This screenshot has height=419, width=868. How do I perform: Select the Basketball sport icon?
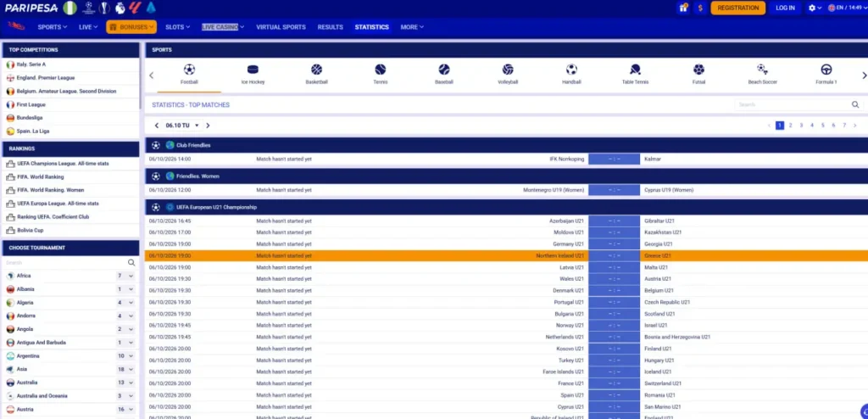tap(317, 70)
